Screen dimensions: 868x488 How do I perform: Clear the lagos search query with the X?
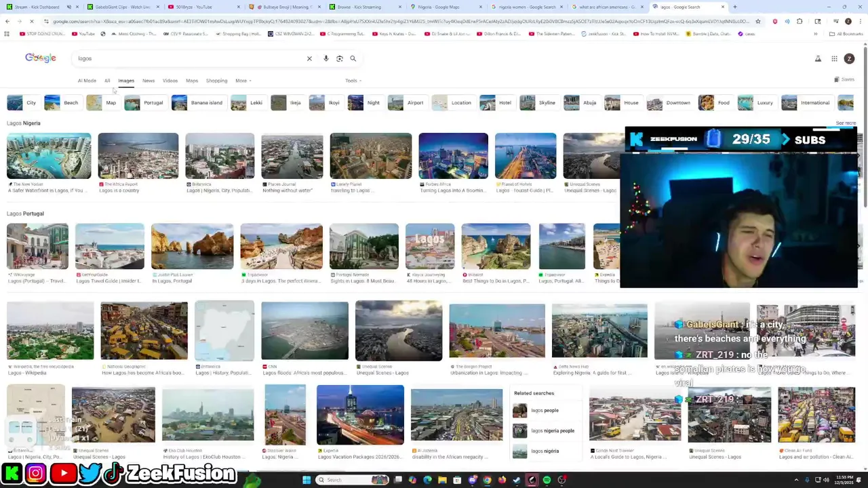point(309,58)
